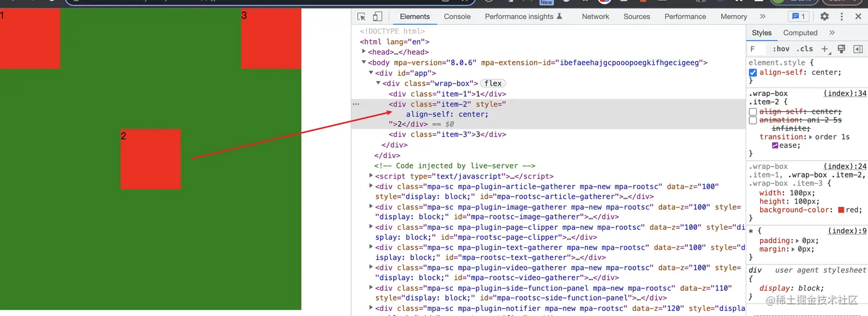Open the Network tab
The image size is (868, 316).
595,17
